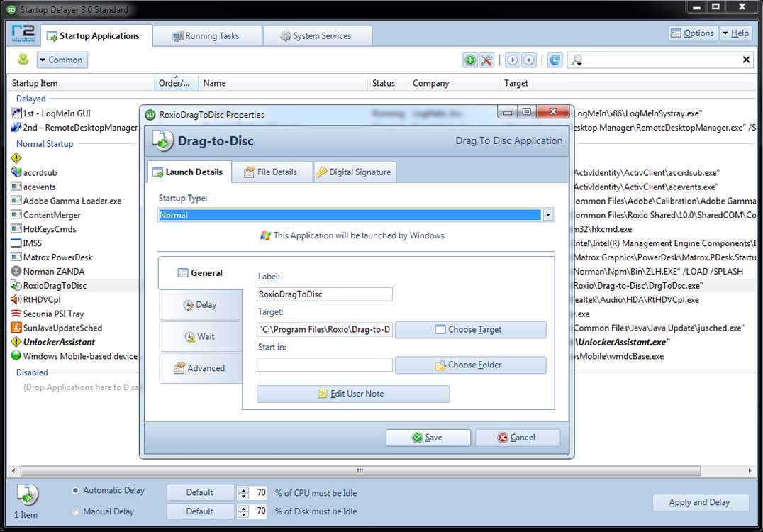Click the Choose Folder button

tap(471, 365)
